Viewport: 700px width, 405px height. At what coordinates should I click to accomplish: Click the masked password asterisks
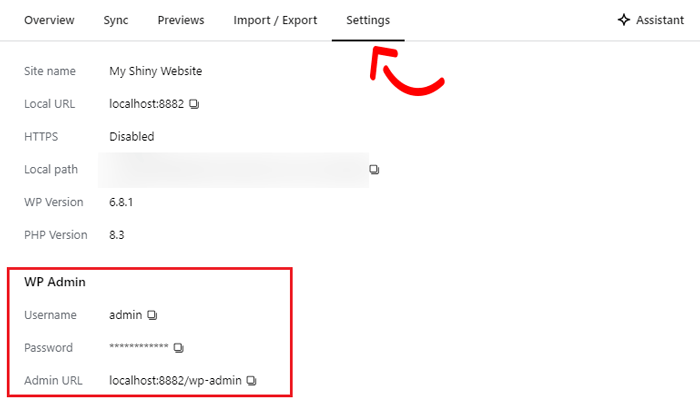(138, 348)
